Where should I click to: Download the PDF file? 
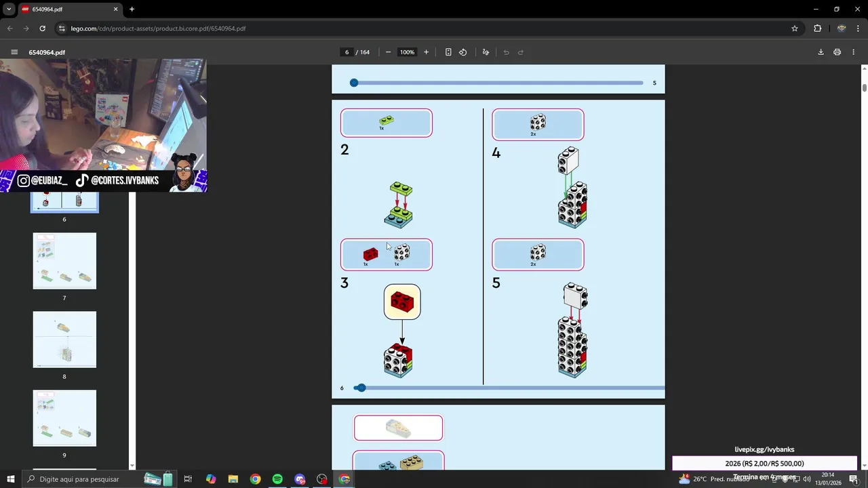tap(821, 52)
